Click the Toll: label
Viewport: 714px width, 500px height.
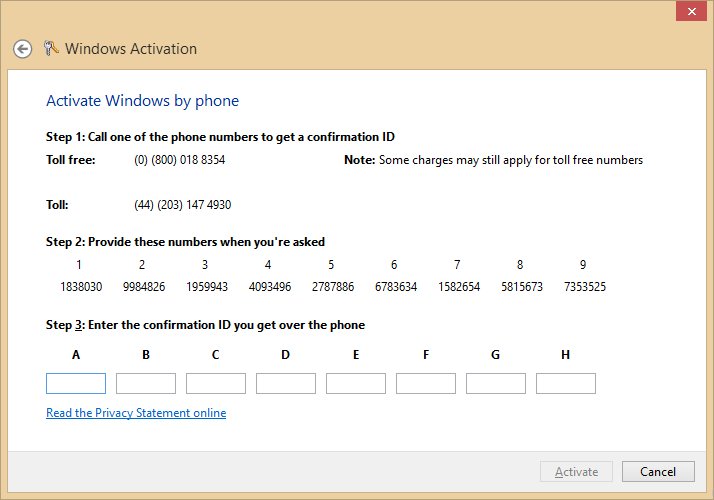(x=57, y=205)
